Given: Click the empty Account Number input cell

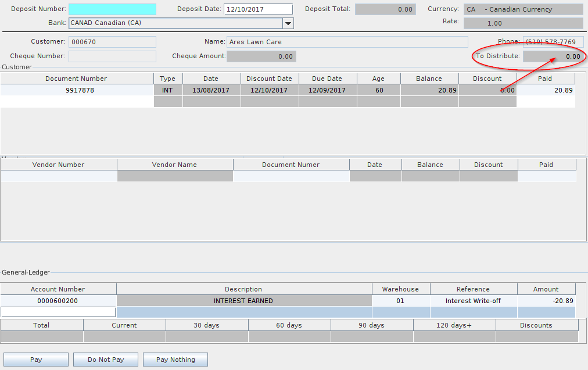Looking at the screenshot, I should 58,312.
